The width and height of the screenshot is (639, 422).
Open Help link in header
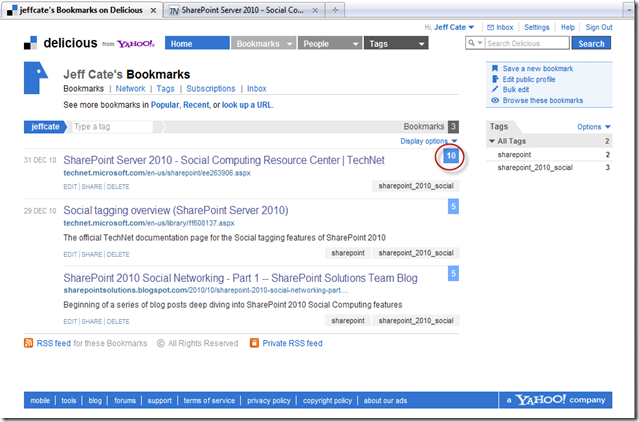pos(568,27)
